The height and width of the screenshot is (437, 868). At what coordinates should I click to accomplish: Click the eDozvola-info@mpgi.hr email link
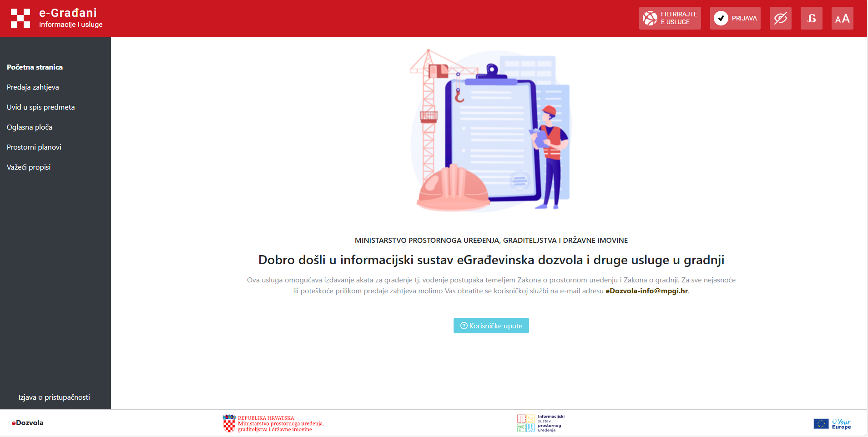coord(646,291)
